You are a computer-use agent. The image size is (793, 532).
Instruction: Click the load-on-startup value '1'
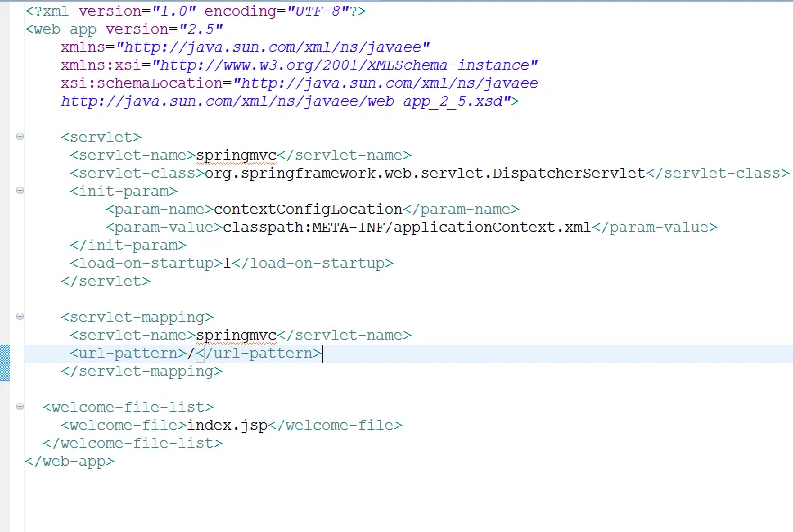[227, 264]
